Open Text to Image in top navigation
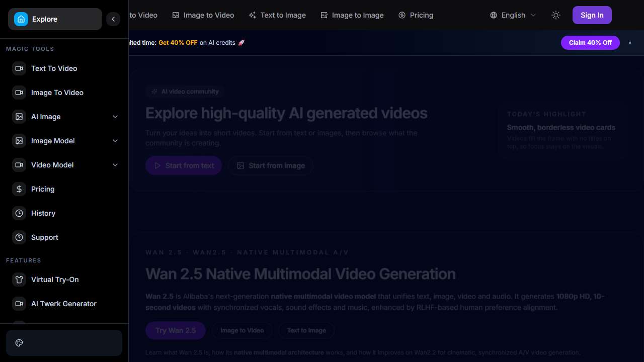Screen dimensions: 644x362 277,15
